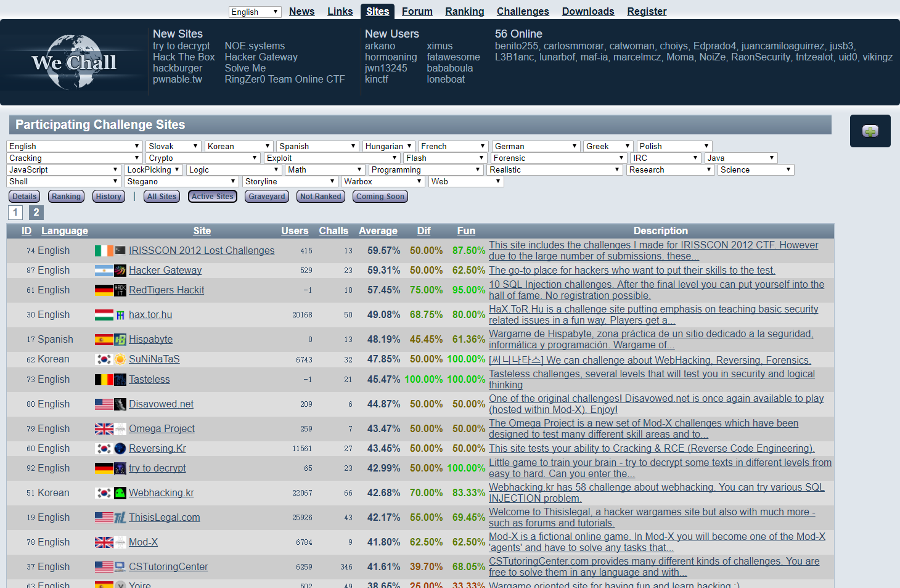Open the Omega Project site link
This screenshot has height=588, width=900.
[x=162, y=428]
